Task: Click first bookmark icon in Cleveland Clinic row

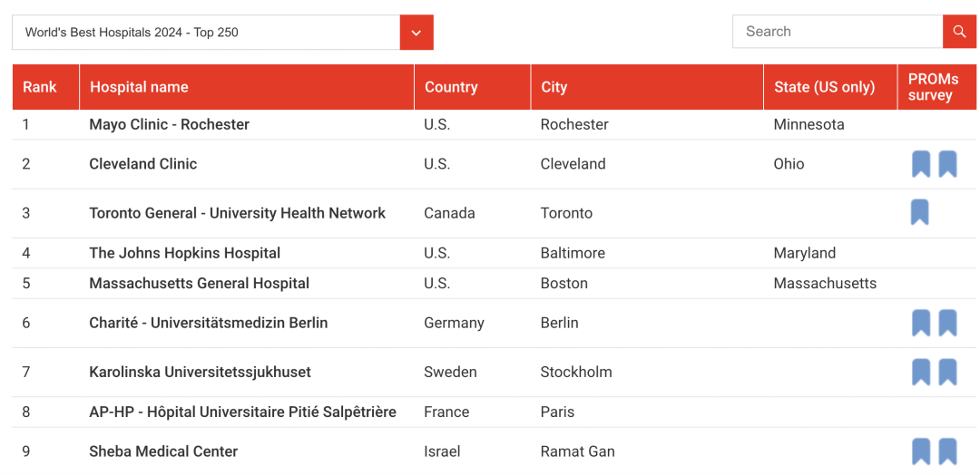Action: tap(921, 164)
